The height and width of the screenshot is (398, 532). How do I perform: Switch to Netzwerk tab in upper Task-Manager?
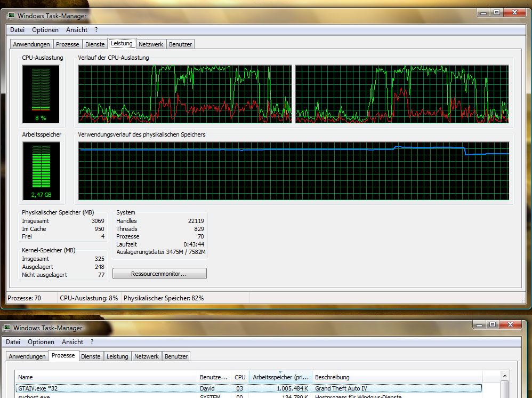click(151, 44)
